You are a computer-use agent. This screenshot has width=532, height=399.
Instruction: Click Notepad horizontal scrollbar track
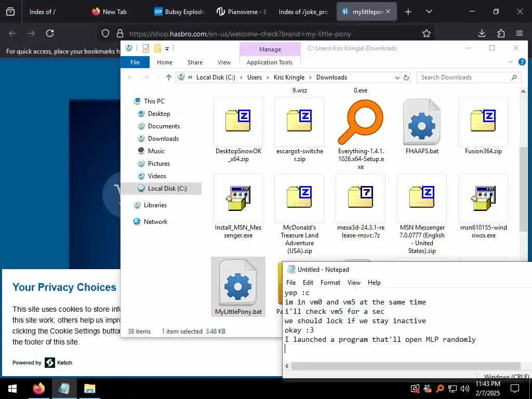tap(406, 366)
